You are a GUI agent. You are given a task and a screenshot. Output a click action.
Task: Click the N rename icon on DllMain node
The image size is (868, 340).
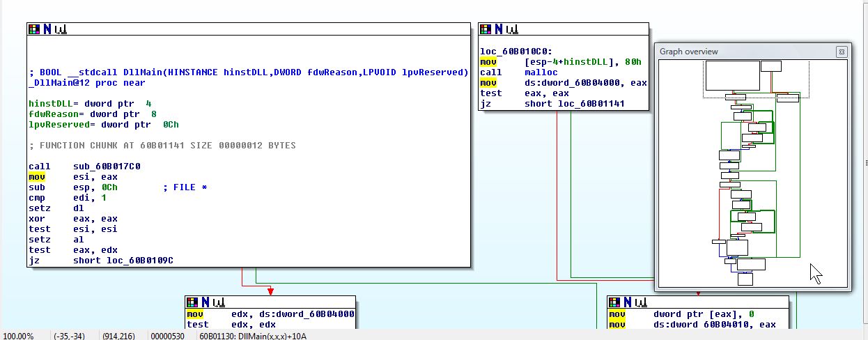(47, 29)
